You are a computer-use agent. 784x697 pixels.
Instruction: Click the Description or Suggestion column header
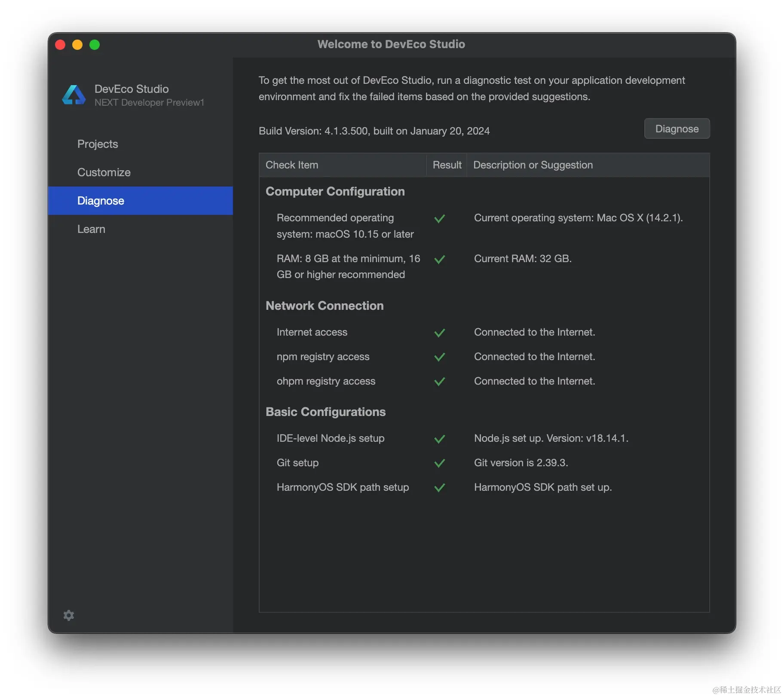588,165
